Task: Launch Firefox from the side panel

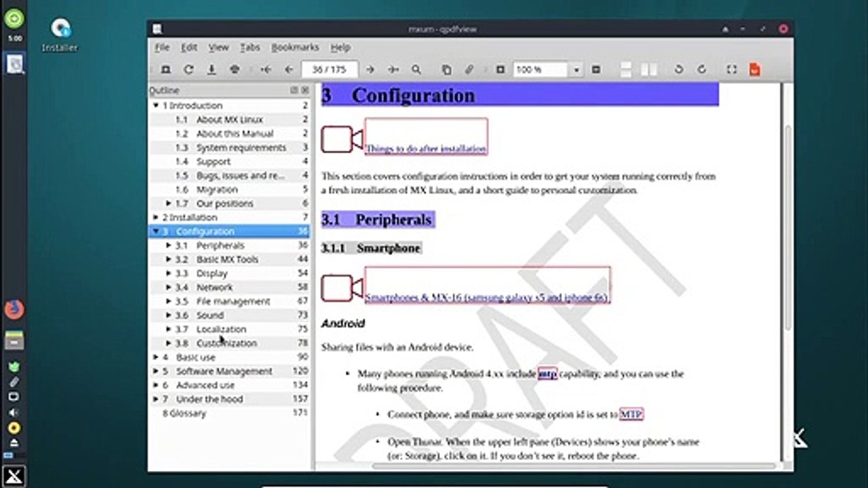Action: [14, 310]
